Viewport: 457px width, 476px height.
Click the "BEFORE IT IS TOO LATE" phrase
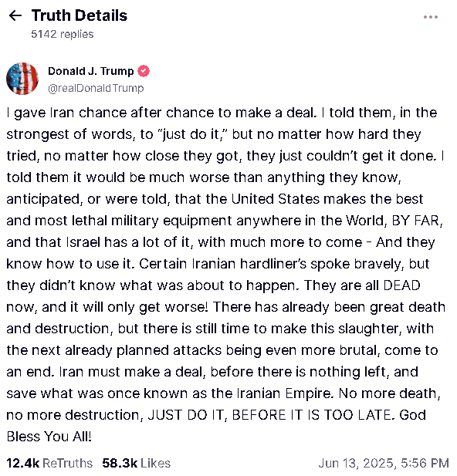tap(312, 415)
